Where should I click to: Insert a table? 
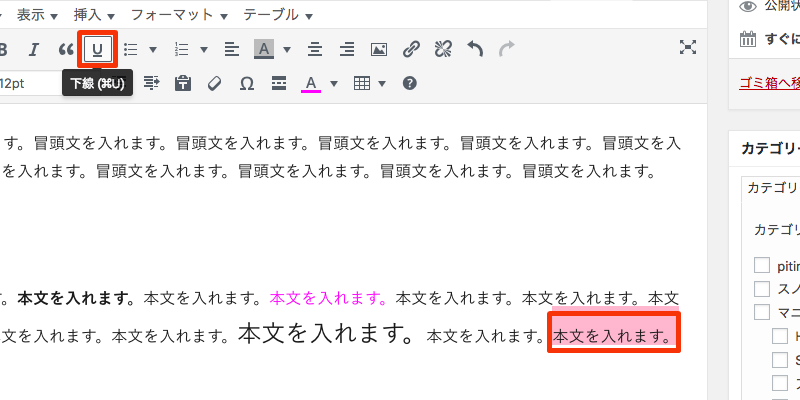(362, 83)
